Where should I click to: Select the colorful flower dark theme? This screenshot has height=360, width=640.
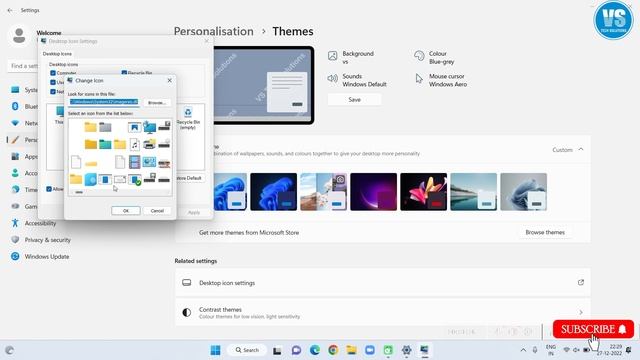pos(424,192)
